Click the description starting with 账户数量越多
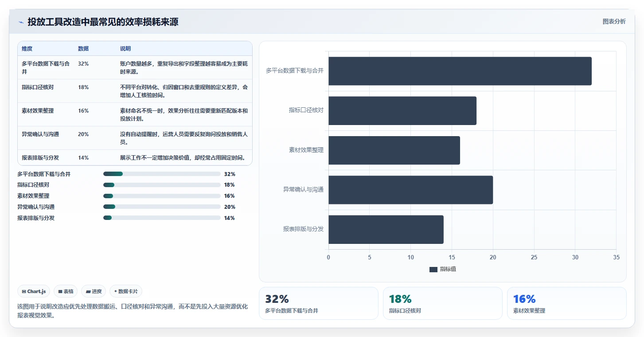The height and width of the screenshot is (337, 644). click(184, 67)
